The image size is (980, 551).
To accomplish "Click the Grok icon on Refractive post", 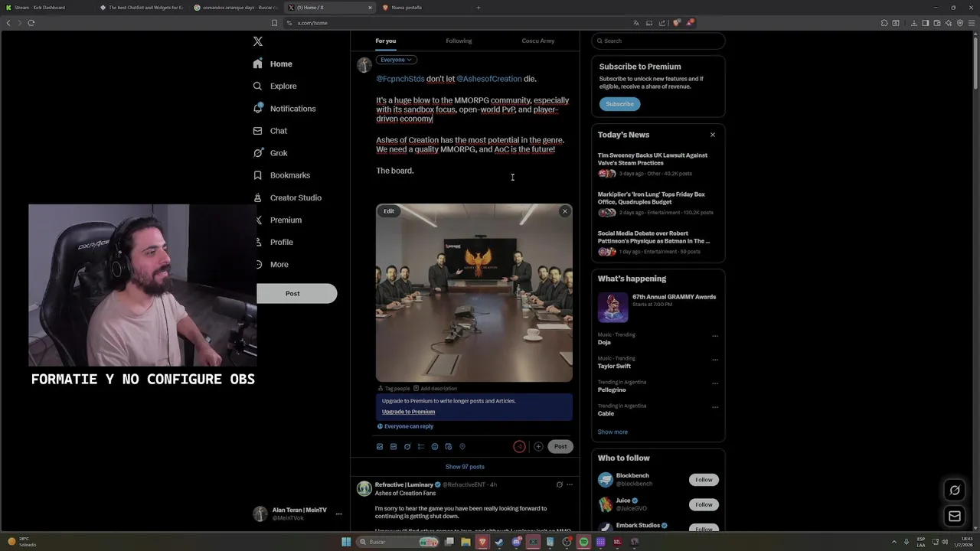I will [x=559, y=484].
